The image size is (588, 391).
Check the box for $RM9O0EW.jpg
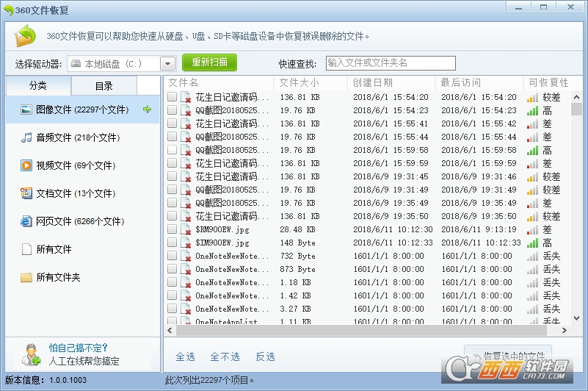coord(172,229)
